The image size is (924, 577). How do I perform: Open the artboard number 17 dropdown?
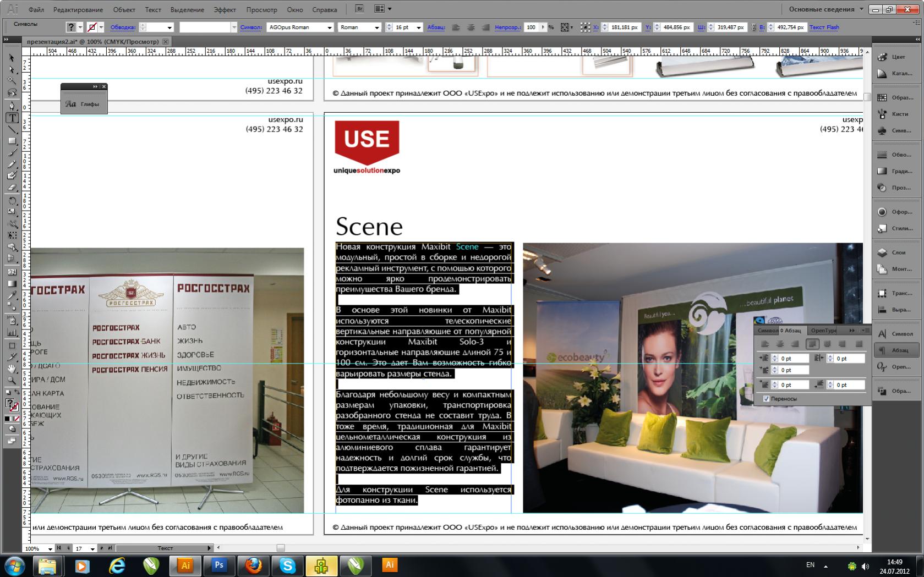92,548
